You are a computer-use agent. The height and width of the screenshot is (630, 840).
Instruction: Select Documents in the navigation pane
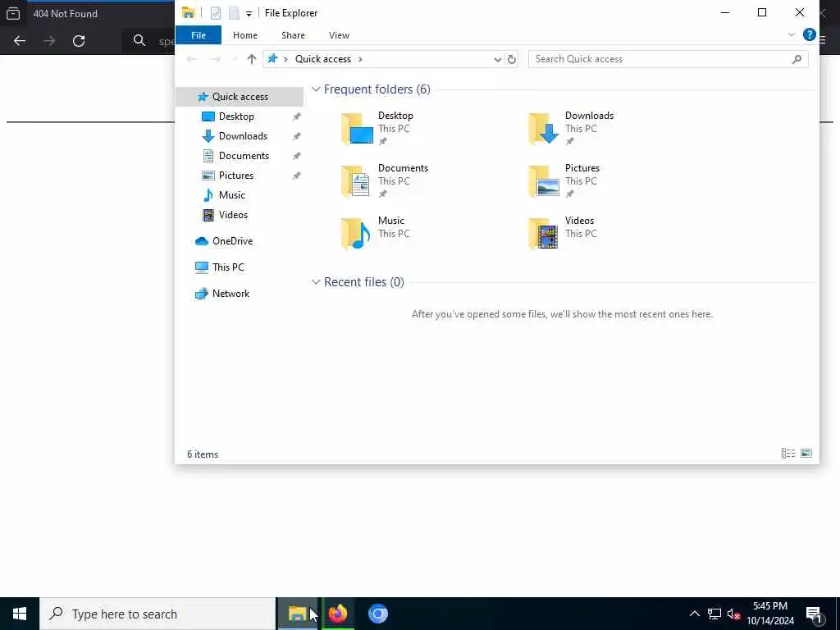point(244,156)
